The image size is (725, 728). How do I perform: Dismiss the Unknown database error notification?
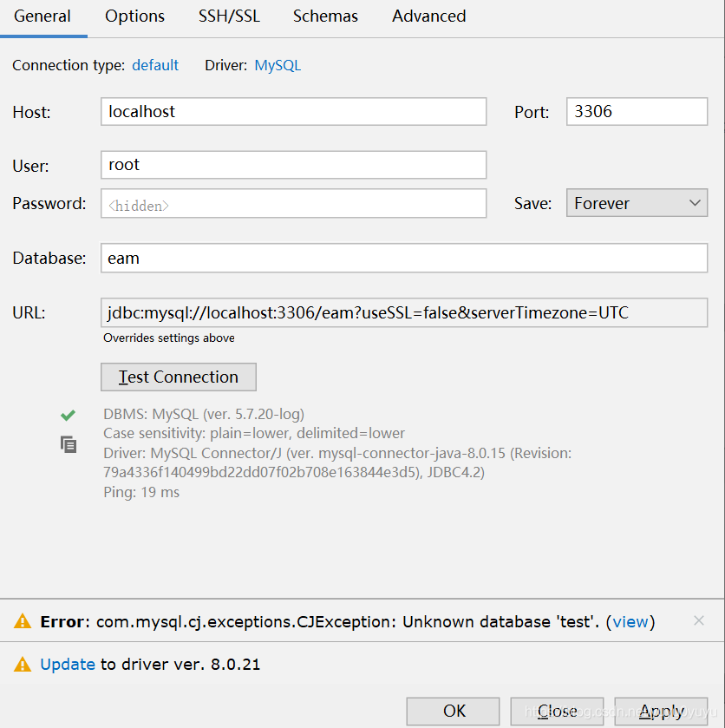(698, 620)
